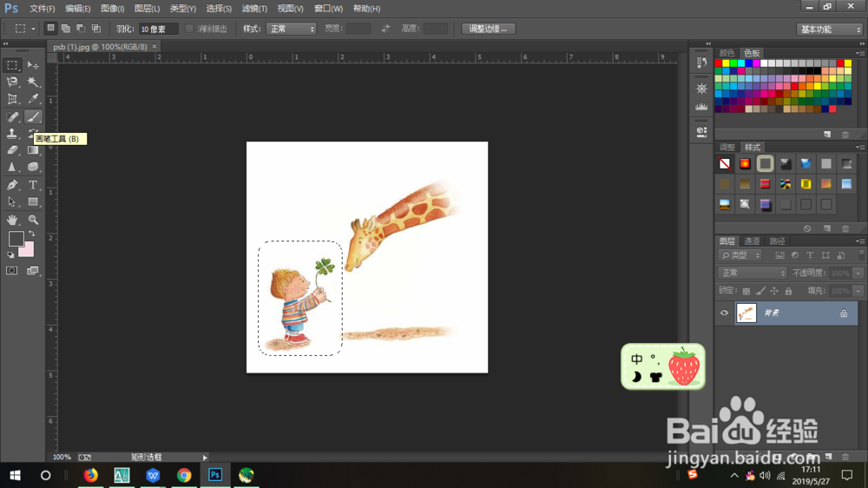The height and width of the screenshot is (488, 868).
Task: Toggle the anti-alias checkbox
Action: [189, 29]
